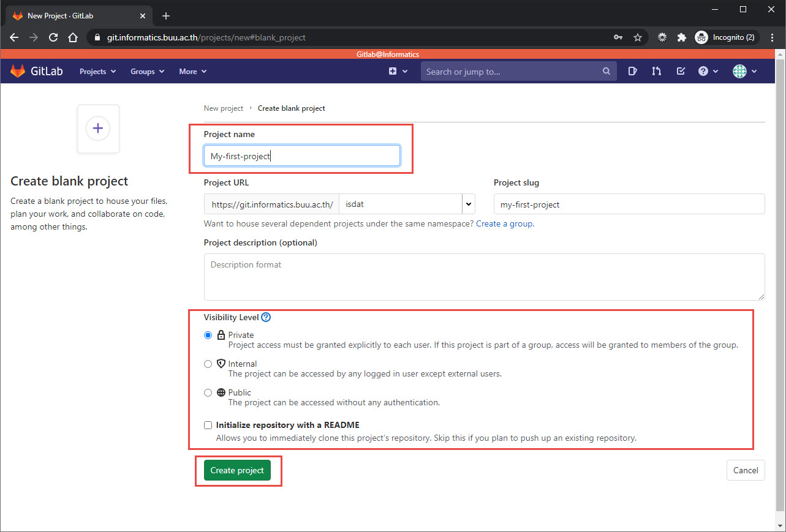This screenshot has width=786, height=532.
Task: Bookmark page with the star icon
Action: tap(638, 37)
